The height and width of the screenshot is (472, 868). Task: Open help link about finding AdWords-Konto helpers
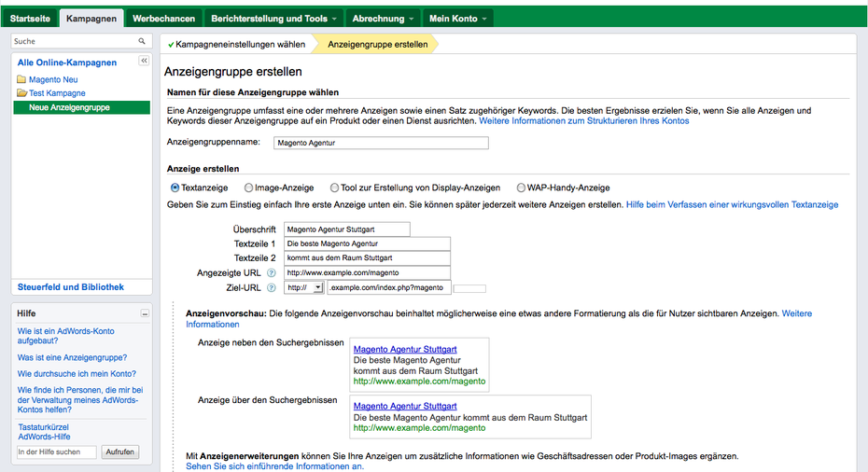pyautogui.click(x=80, y=400)
